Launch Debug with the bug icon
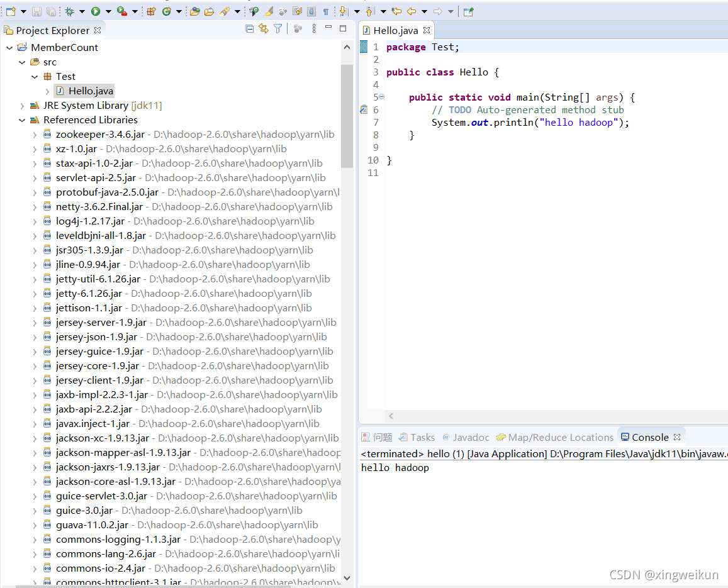 pos(70,11)
